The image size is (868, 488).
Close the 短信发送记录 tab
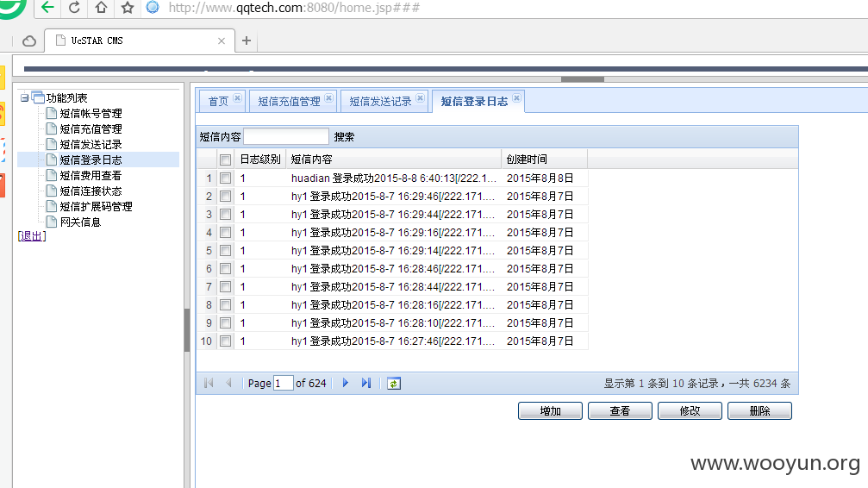420,98
